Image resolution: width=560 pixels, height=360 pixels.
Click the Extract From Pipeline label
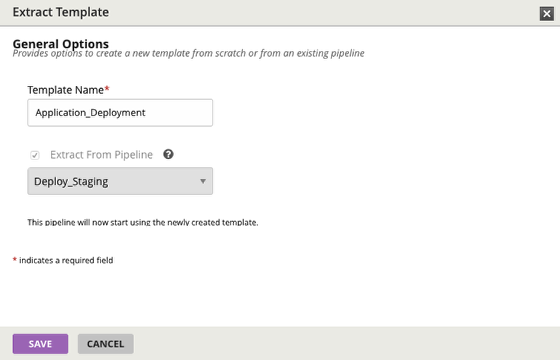(x=101, y=155)
